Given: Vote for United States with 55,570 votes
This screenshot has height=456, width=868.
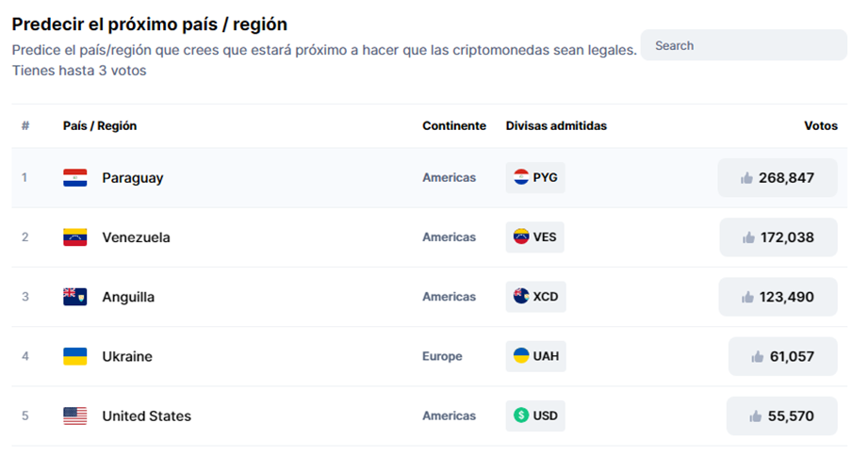Looking at the screenshot, I should point(781,416).
